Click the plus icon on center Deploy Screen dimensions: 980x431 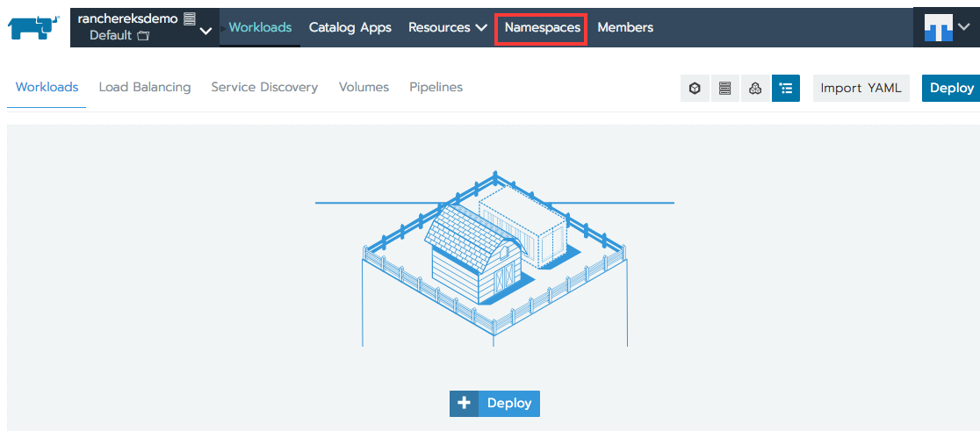464,404
